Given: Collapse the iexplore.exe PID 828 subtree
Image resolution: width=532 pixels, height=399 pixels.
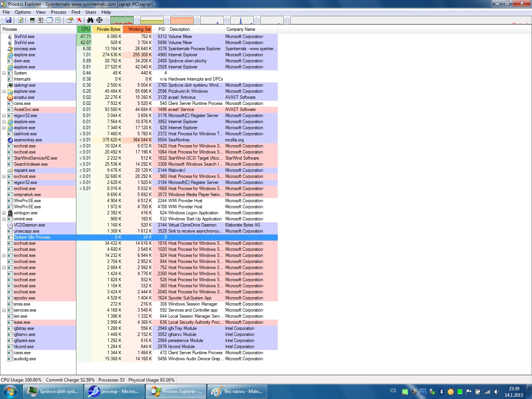Looking at the screenshot, I should coord(4,128).
